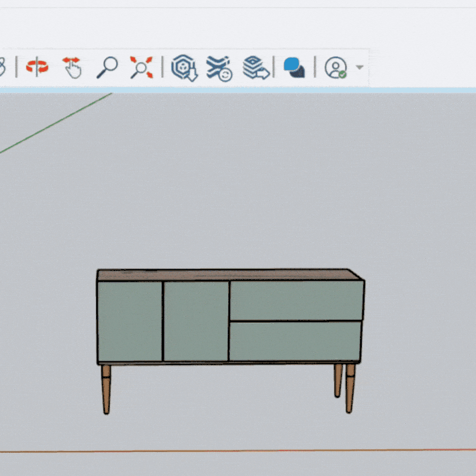Click the lower right drawer front
The image size is (476, 476).
[x=295, y=342]
